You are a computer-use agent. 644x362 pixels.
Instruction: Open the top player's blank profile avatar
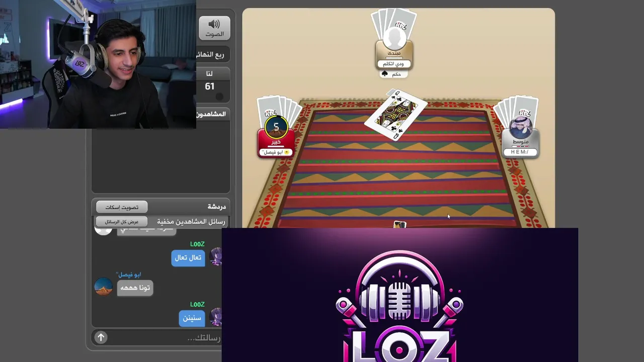[394, 38]
